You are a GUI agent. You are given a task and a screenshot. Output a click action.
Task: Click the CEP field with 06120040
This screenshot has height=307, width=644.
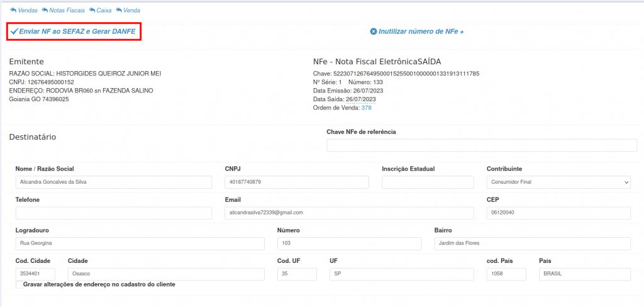click(x=558, y=213)
